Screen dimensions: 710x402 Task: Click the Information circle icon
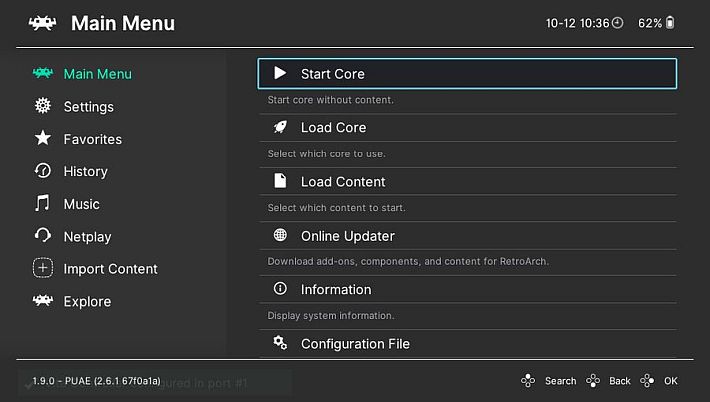pyautogui.click(x=280, y=288)
